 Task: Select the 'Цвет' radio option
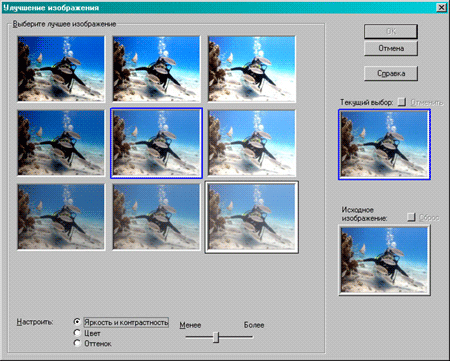tap(77, 333)
